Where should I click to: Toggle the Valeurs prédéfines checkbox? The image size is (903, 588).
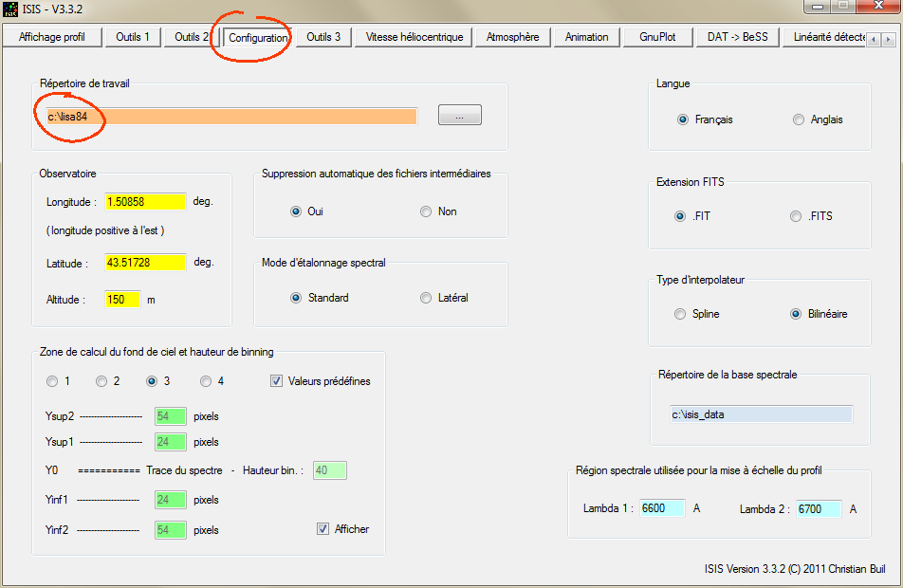(277, 381)
